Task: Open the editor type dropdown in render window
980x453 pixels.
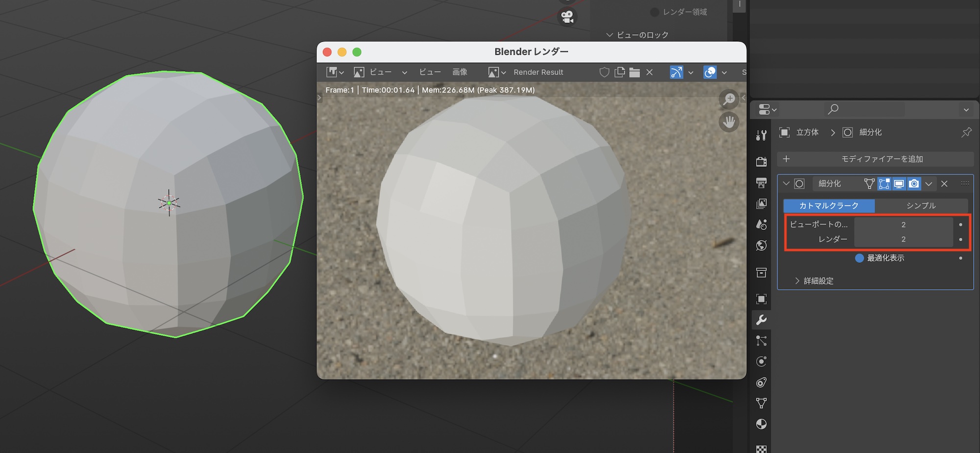Action: pos(335,73)
